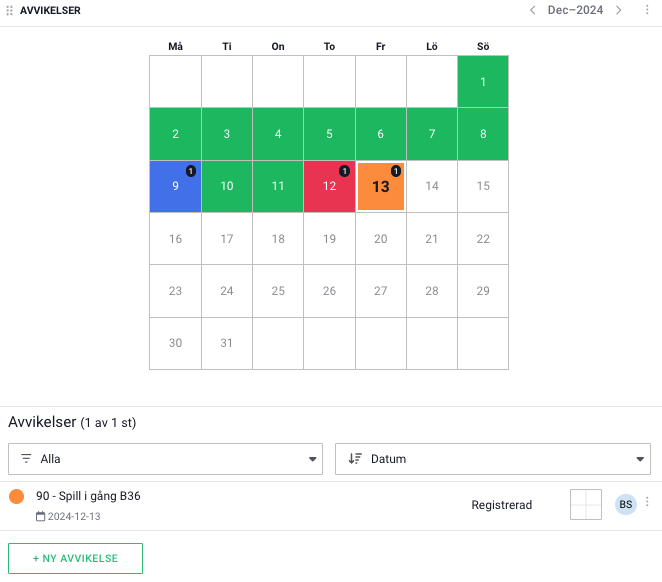Select red December 12 in calendar
662x582 pixels.
pos(329,186)
